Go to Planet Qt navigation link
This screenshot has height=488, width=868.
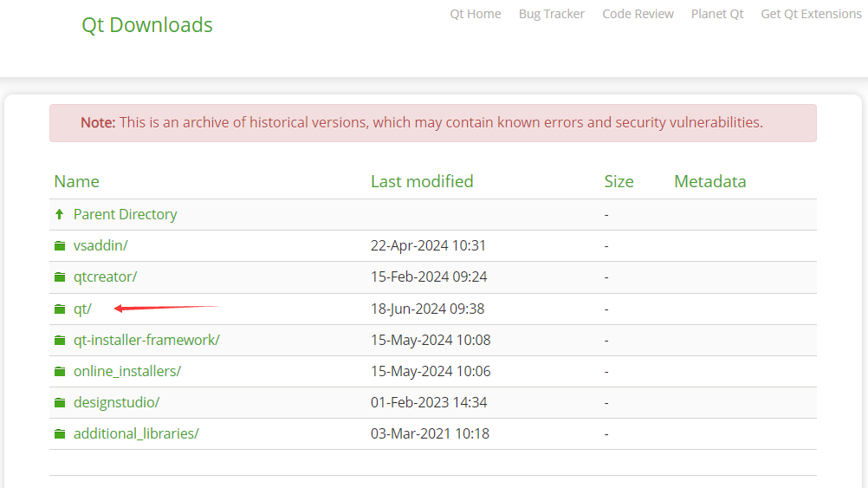coord(717,14)
